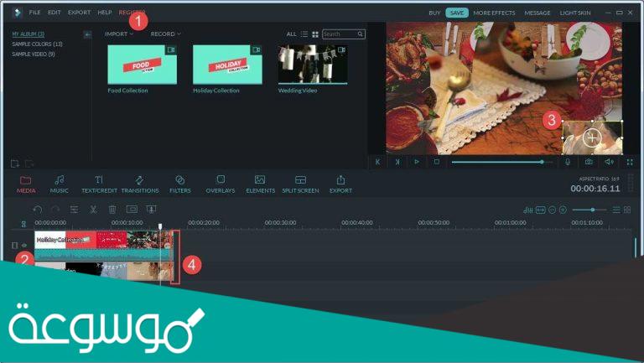
Task: Open the clip edit adjustments tool
Action: (74, 210)
